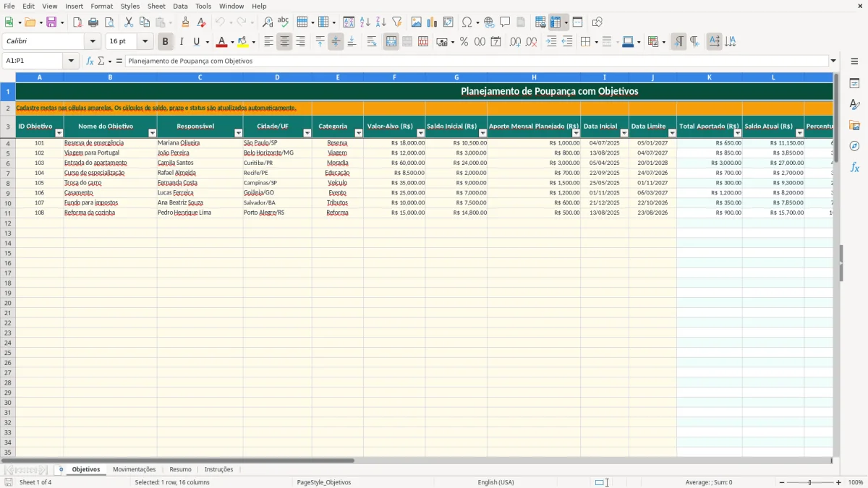Click the Font Color red A swatch

click(x=221, y=42)
